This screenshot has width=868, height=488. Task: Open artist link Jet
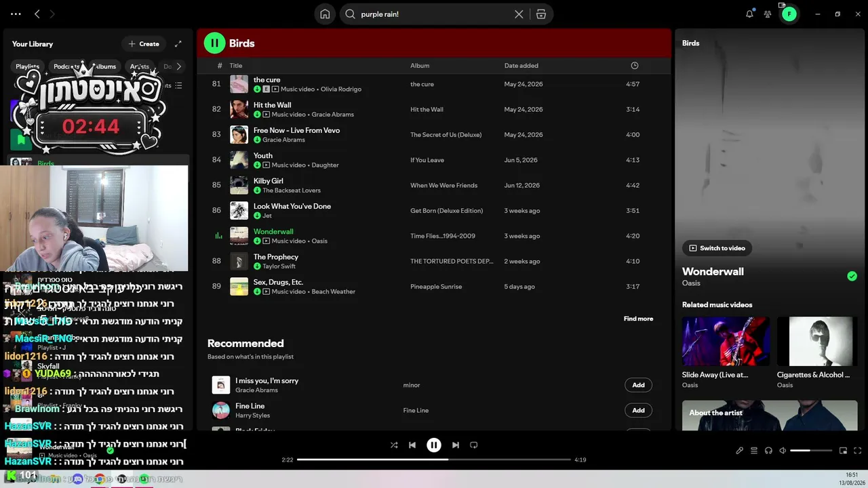(x=267, y=216)
